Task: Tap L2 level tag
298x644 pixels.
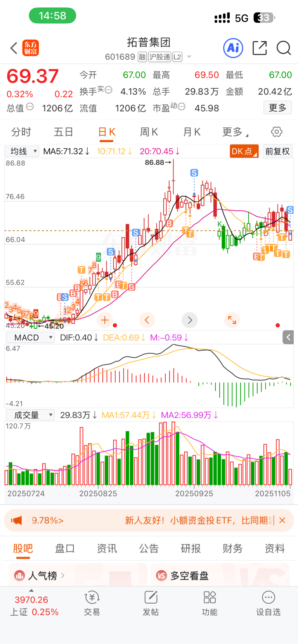Action: click(x=177, y=57)
